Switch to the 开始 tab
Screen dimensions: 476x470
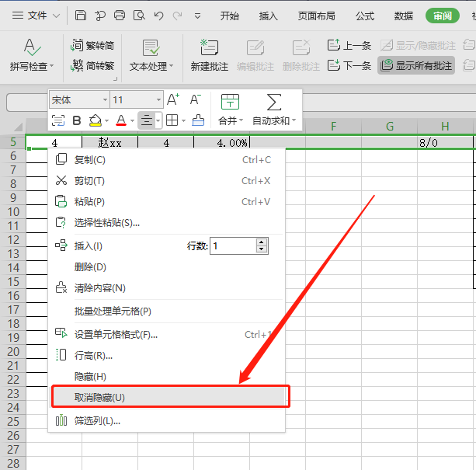coord(230,16)
